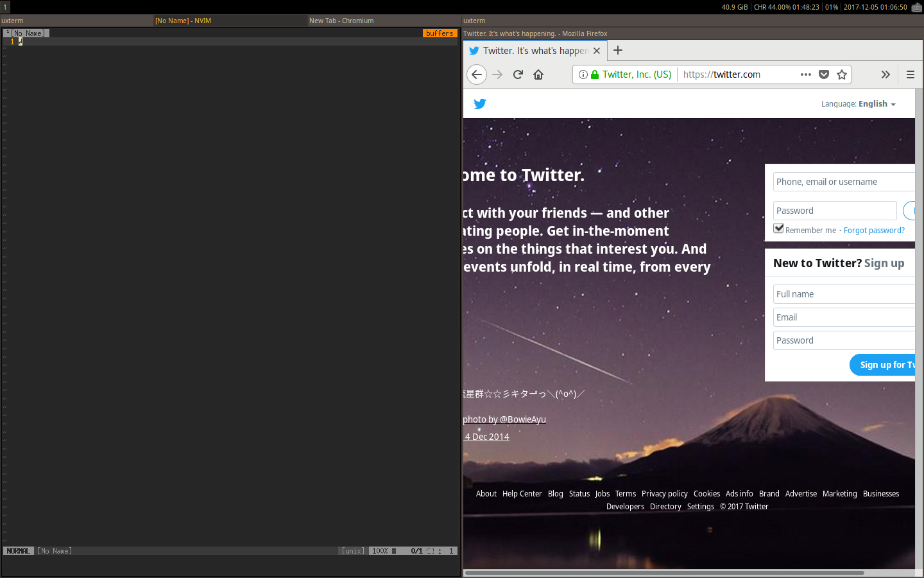Open a new Firefox tab plus button

(x=618, y=50)
